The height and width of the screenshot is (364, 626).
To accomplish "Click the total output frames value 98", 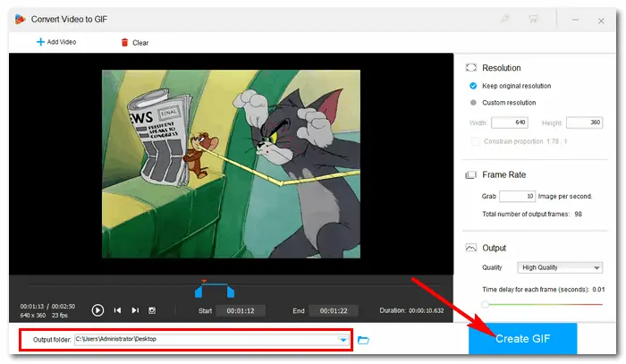I will [x=578, y=214].
